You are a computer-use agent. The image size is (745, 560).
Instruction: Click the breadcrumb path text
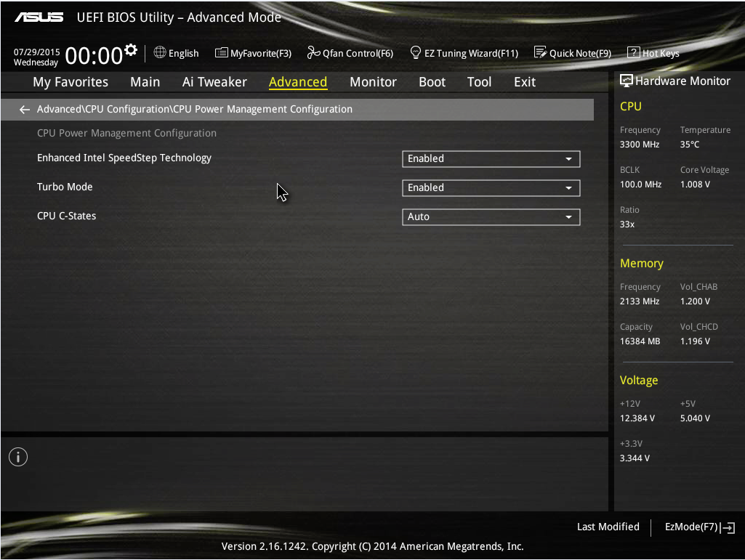click(x=195, y=109)
